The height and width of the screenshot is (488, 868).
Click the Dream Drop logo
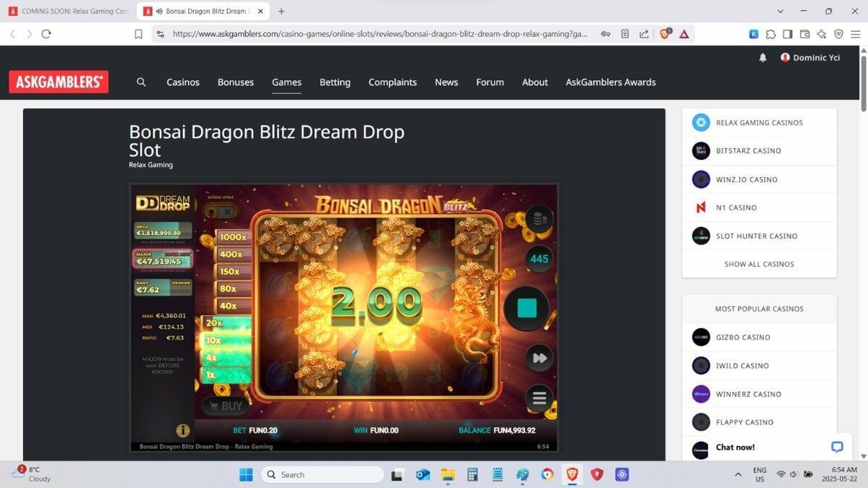(x=163, y=203)
